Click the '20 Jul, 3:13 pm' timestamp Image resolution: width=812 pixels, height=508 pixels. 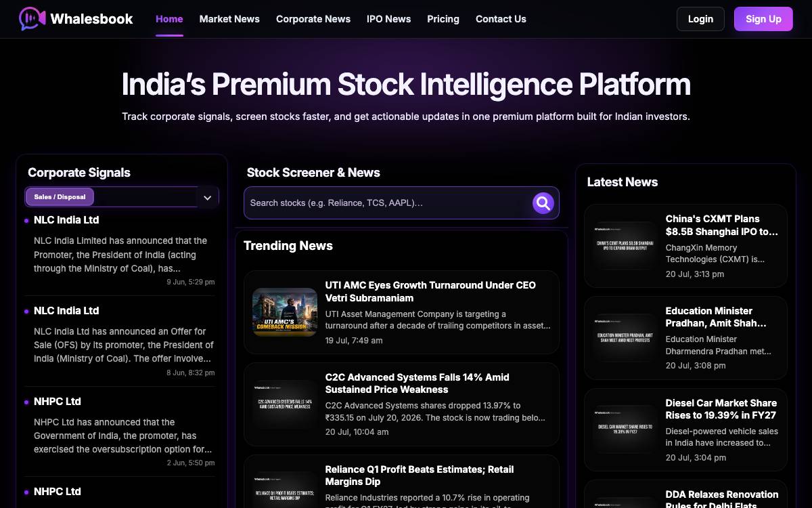point(695,274)
